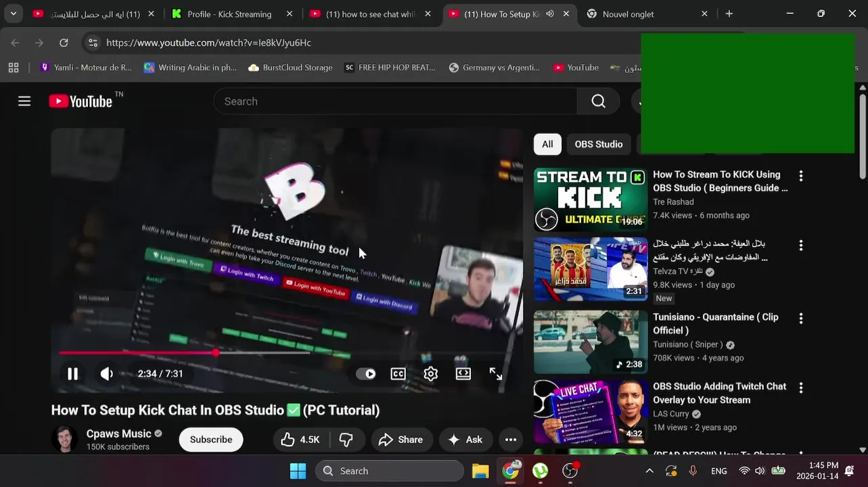Screen dimensions: 868x487
Task: Open more actions under the video
Action: pos(511,440)
